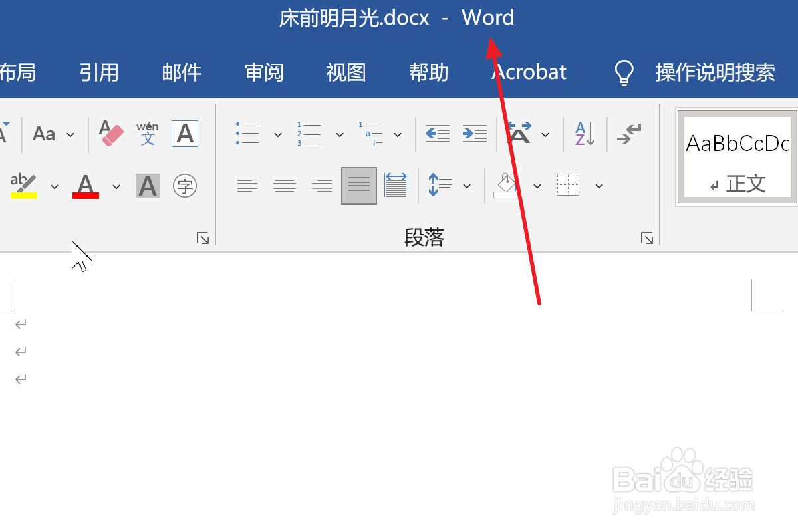This screenshot has height=532, width=798.
Task: Click 操作说明搜索 search box
Action: click(716, 72)
